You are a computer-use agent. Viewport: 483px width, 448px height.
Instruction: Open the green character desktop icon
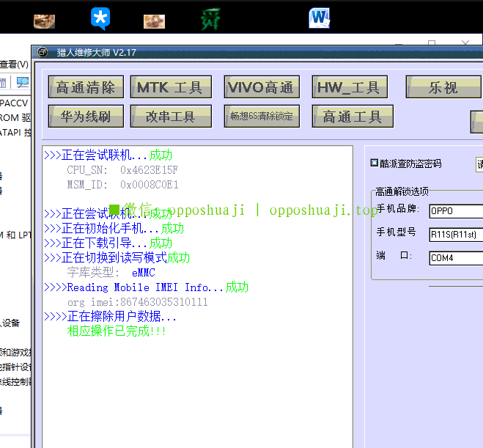pos(210,19)
